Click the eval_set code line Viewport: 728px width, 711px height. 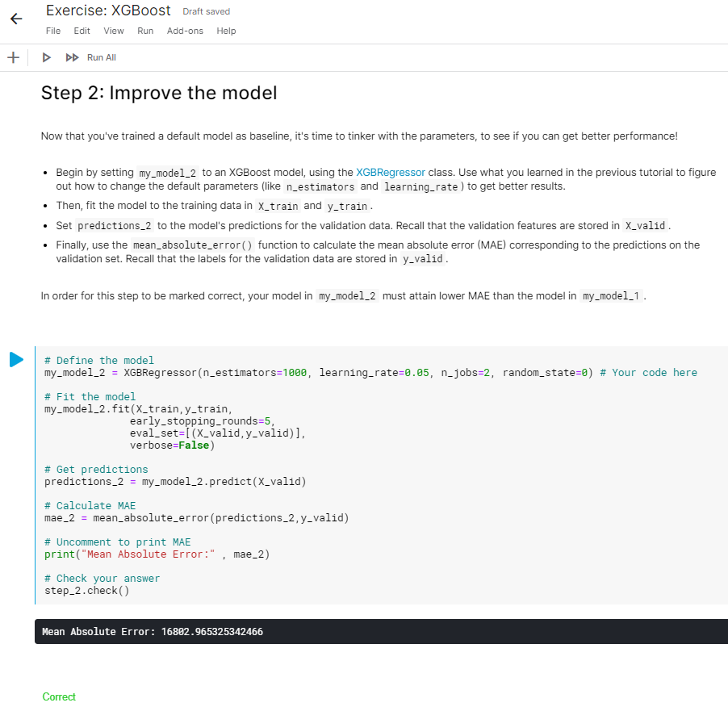tap(218, 433)
